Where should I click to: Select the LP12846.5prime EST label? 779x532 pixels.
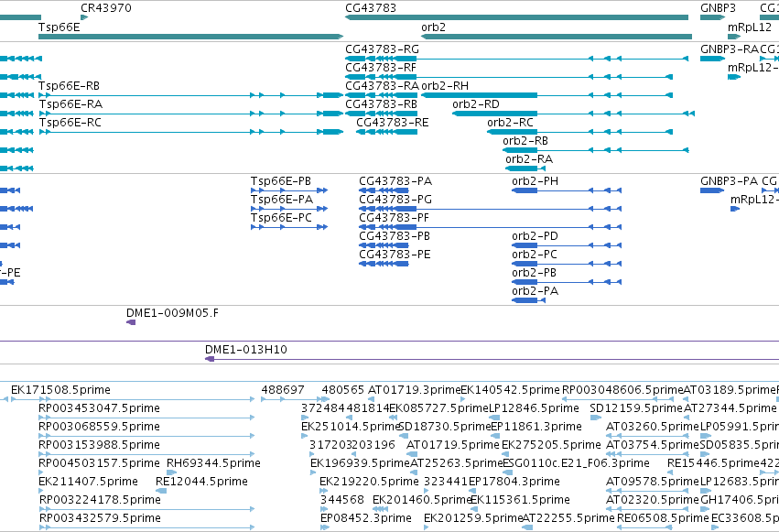(x=534, y=408)
